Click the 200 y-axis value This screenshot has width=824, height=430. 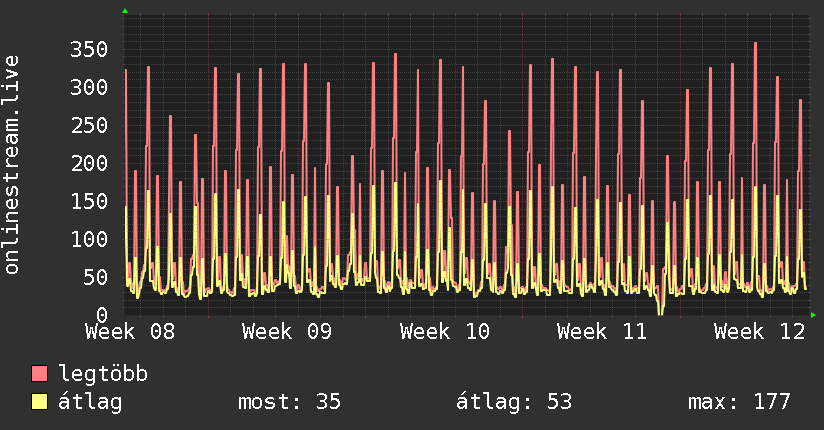point(89,163)
